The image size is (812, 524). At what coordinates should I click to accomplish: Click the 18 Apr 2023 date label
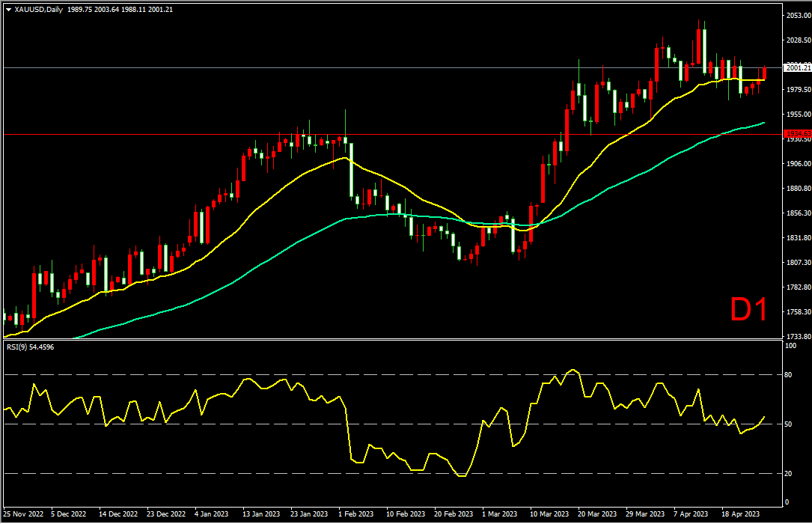[741, 514]
